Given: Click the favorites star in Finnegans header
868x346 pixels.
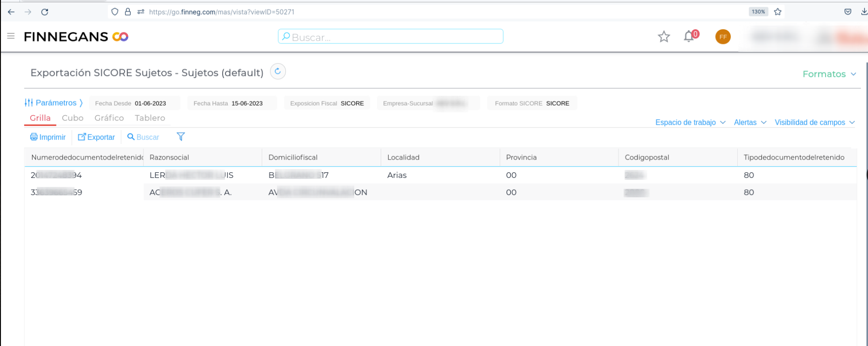Looking at the screenshot, I should click(x=664, y=37).
